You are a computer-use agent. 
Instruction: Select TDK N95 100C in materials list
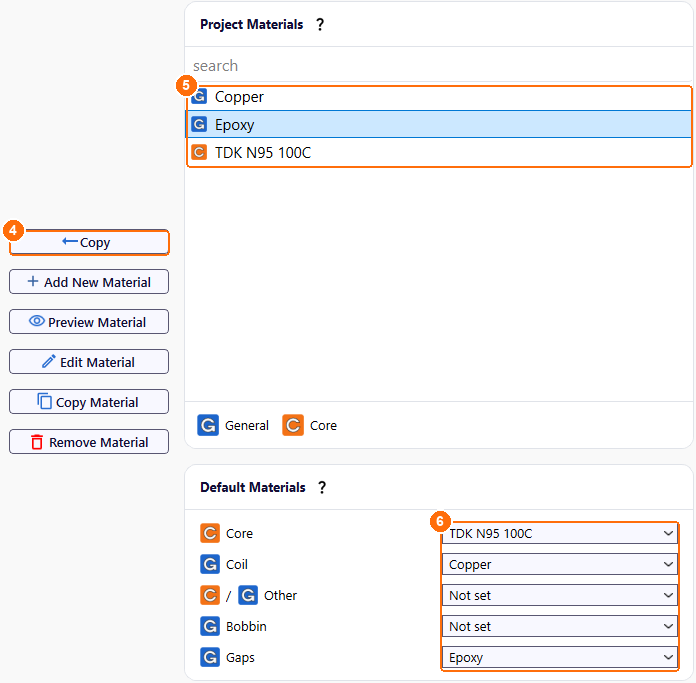click(x=439, y=153)
